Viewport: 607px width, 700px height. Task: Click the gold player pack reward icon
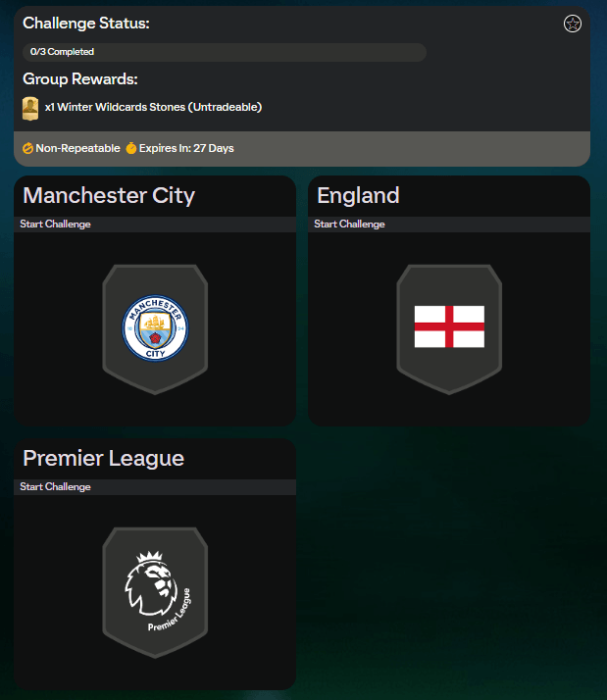30,109
